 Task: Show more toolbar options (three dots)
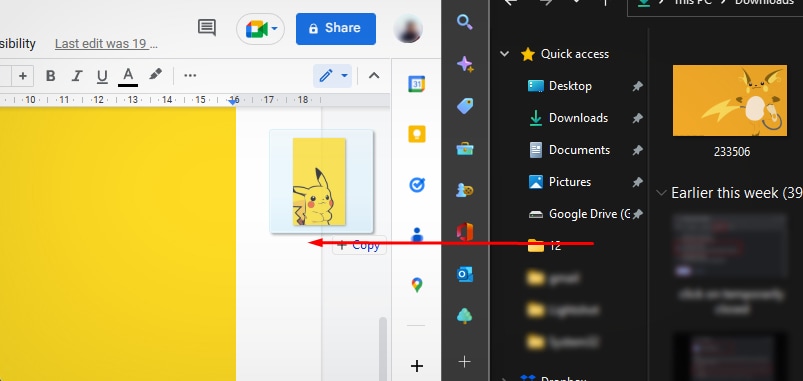pyautogui.click(x=190, y=76)
